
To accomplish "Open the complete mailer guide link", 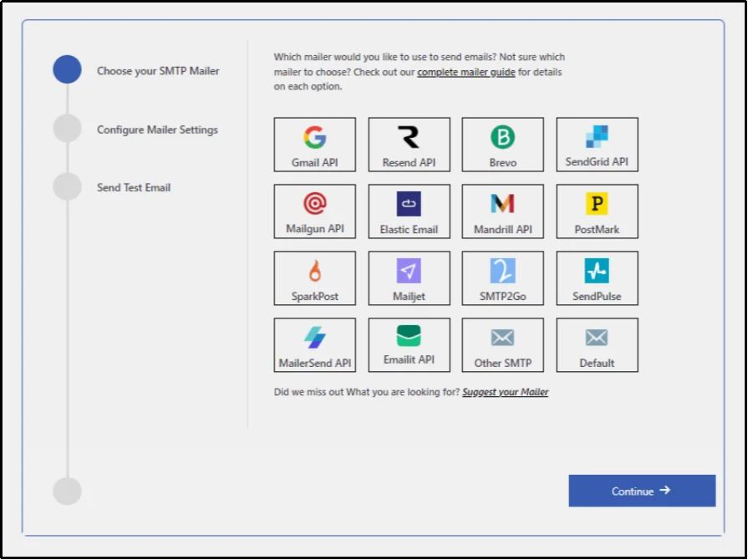I will click(466, 71).
